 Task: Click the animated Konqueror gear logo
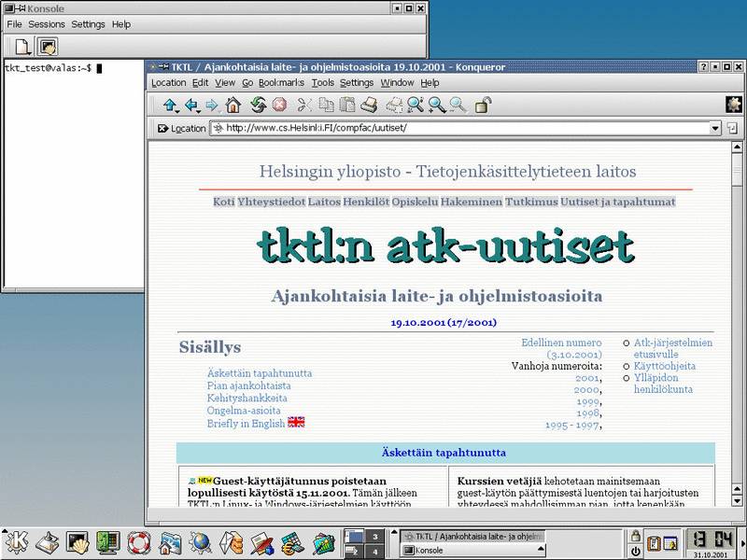733,105
